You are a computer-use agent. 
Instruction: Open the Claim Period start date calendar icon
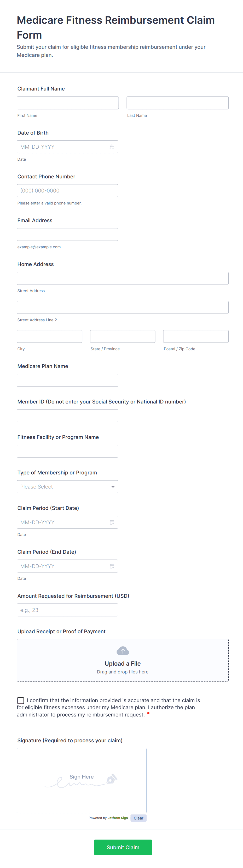click(112, 522)
